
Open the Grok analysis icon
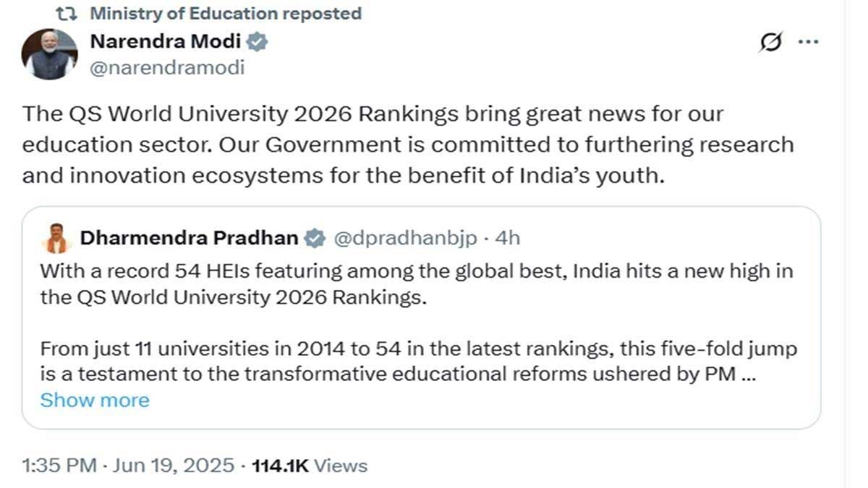coord(771,42)
